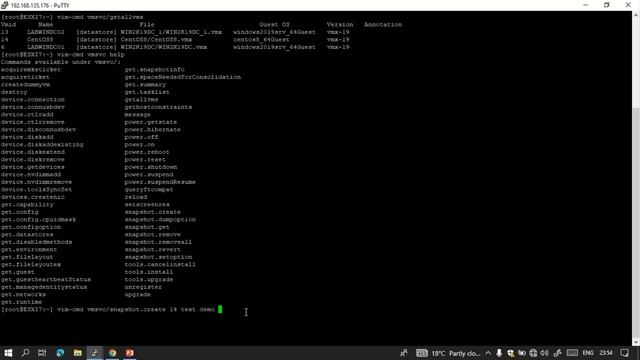Click the microphone tray icon
The width and height of the screenshot is (640, 360).
pyautogui.click(x=499, y=353)
